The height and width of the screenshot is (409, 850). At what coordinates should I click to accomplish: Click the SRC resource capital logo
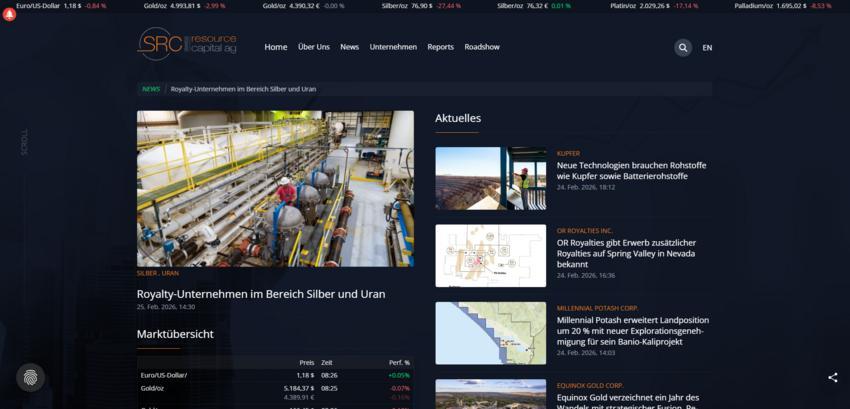point(187,43)
